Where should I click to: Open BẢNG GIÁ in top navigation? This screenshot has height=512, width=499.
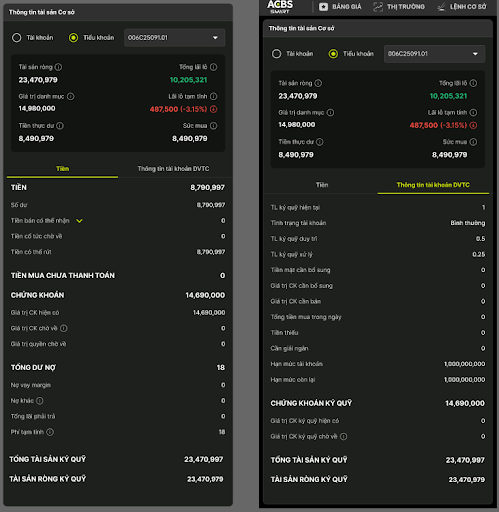(x=340, y=7)
